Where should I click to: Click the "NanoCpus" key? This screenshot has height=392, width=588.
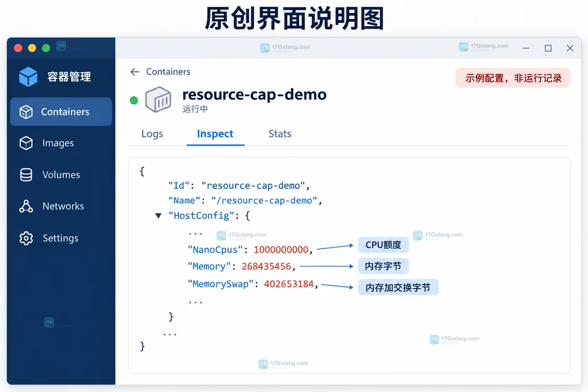pos(215,250)
